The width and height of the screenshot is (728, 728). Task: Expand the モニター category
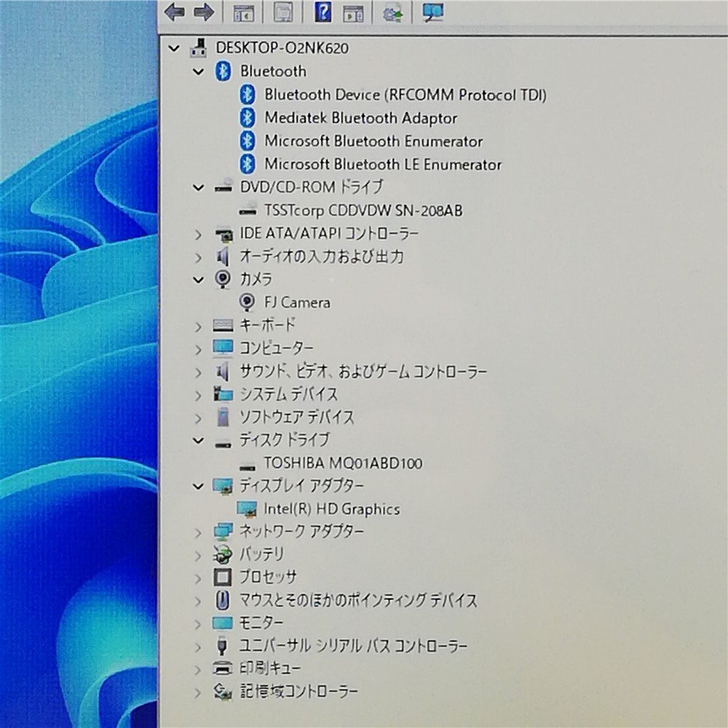coord(198,624)
